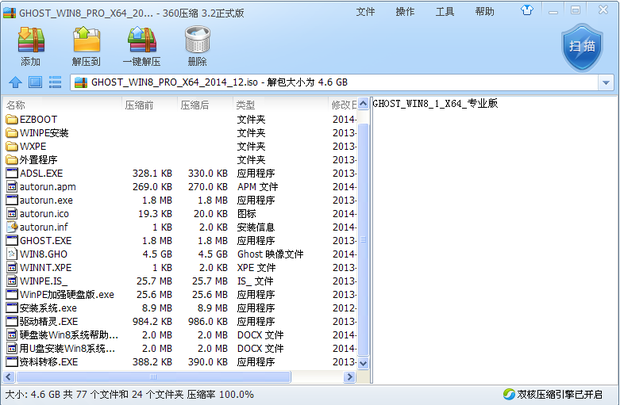Image resolution: width=620 pixels, height=405 pixels.
Task: Open the 文件 menu
Action: [x=365, y=12]
